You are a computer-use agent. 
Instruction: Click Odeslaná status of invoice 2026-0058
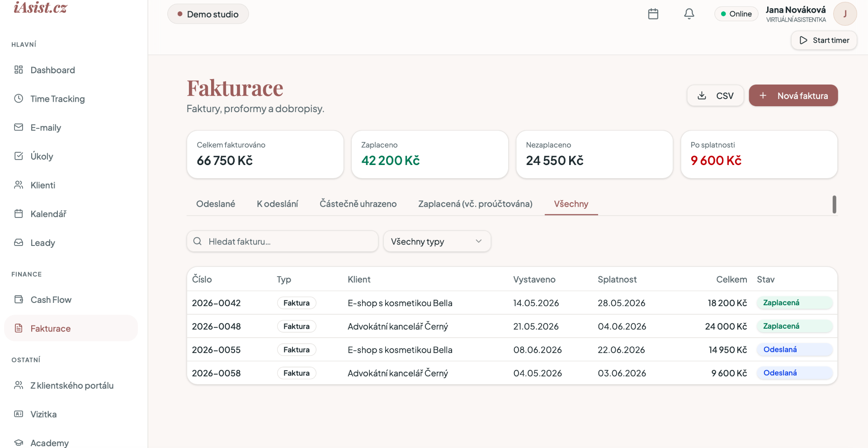coord(794,373)
